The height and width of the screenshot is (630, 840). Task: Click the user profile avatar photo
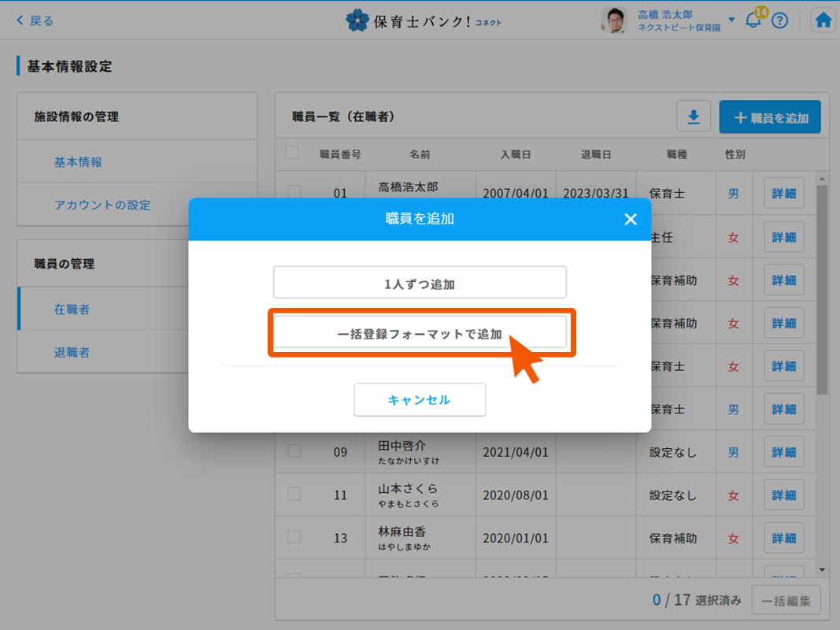(614, 20)
